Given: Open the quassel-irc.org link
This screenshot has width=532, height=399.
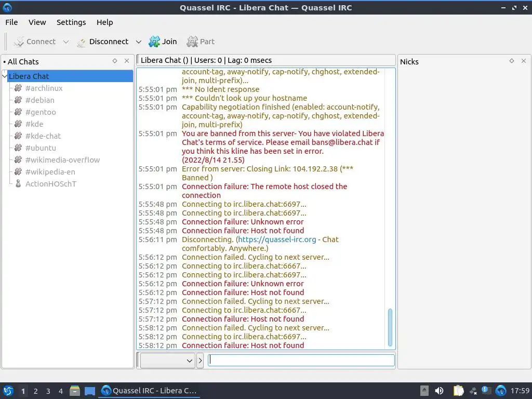Looking at the screenshot, I should click(277, 239).
